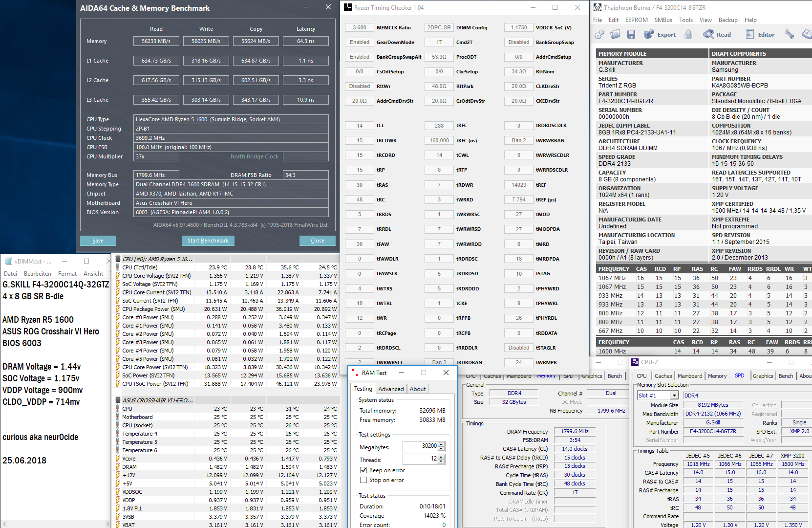Toggle the Beep on error checkbox

point(363,470)
